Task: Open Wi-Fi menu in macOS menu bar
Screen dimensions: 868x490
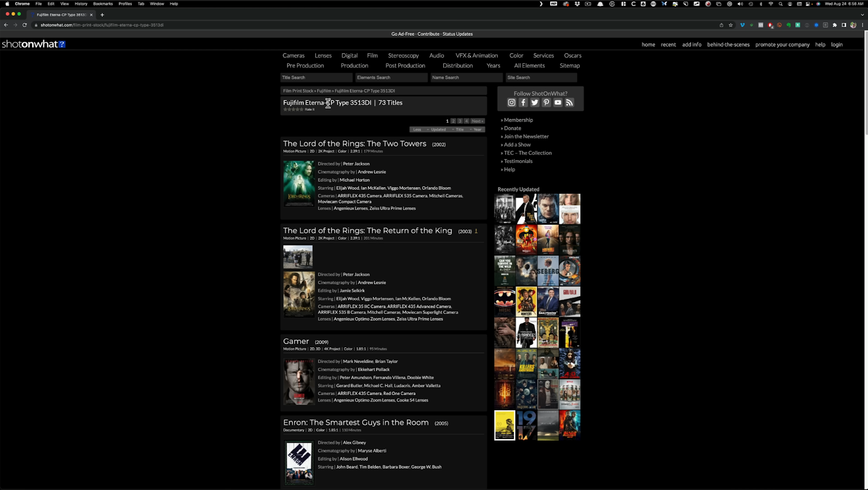Action: tap(771, 4)
